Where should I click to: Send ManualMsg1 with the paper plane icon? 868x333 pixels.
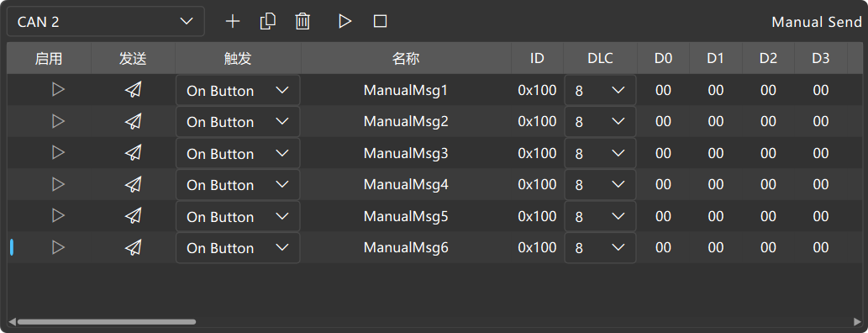tap(133, 90)
